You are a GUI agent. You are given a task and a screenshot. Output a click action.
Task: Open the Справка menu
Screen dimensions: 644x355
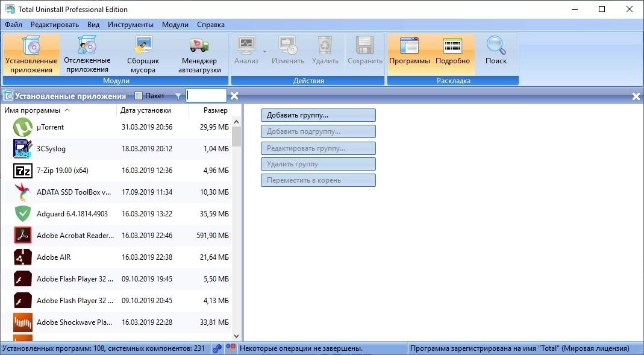tap(211, 25)
